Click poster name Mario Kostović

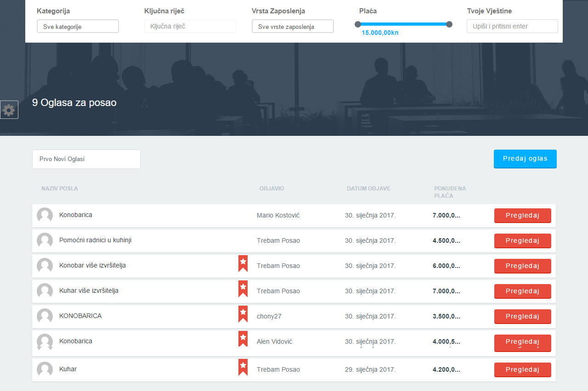278,215
